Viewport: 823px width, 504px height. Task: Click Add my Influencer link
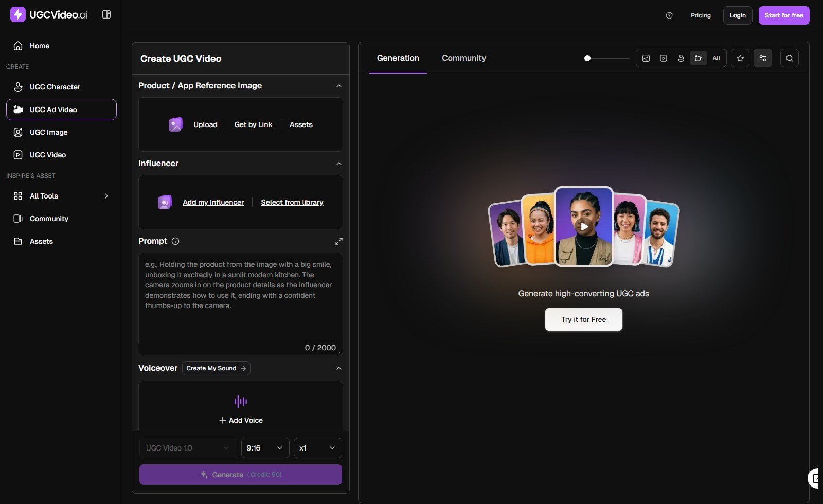coord(213,202)
